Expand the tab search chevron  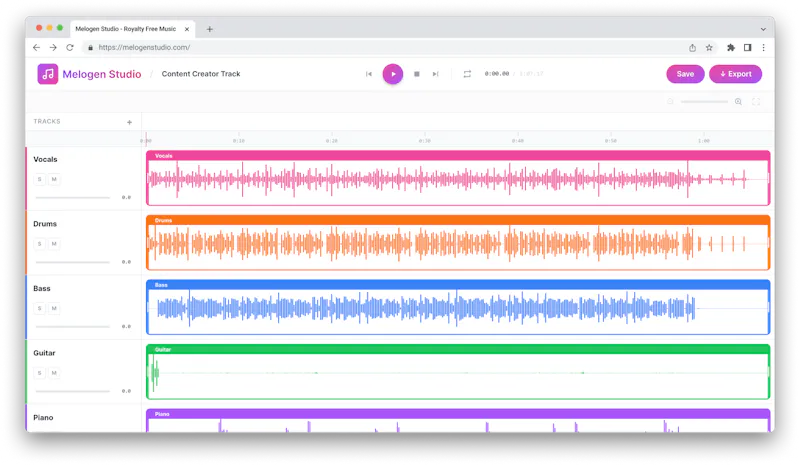pyautogui.click(x=763, y=29)
